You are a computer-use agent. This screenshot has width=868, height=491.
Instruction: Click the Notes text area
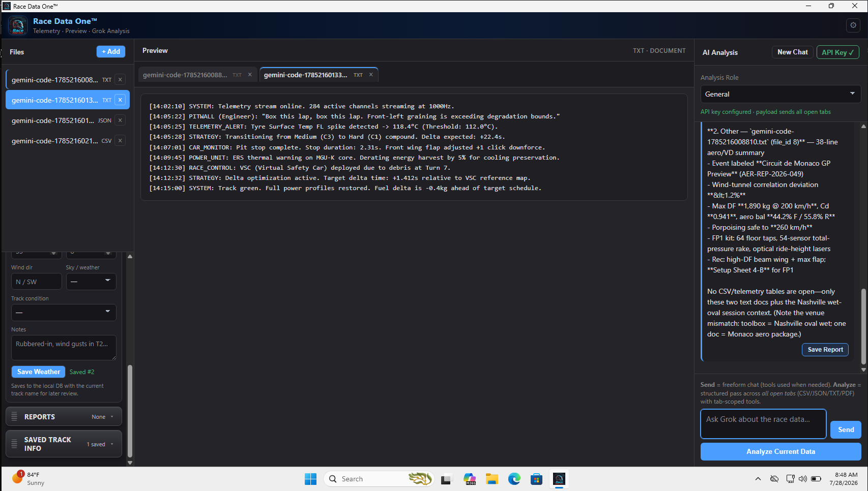click(64, 348)
